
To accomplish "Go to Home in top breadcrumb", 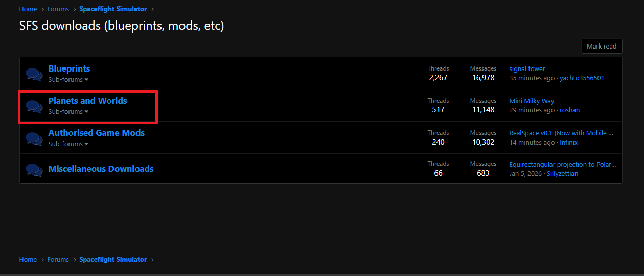I will click(28, 9).
